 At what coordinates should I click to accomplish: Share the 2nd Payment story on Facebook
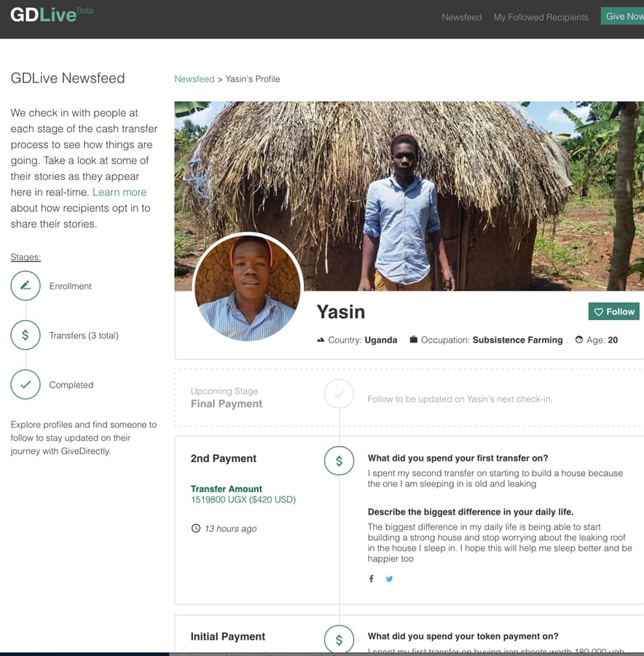pyautogui.click(x=372, y=579)
